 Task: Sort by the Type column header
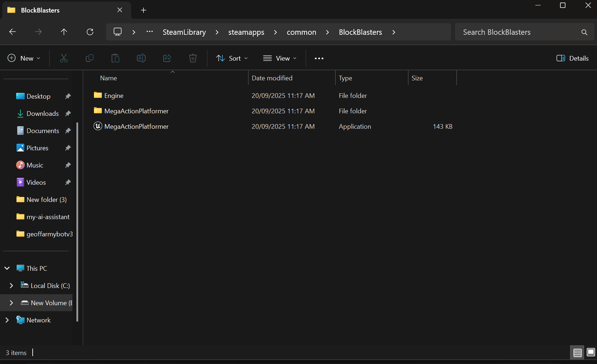coord(345,78)
